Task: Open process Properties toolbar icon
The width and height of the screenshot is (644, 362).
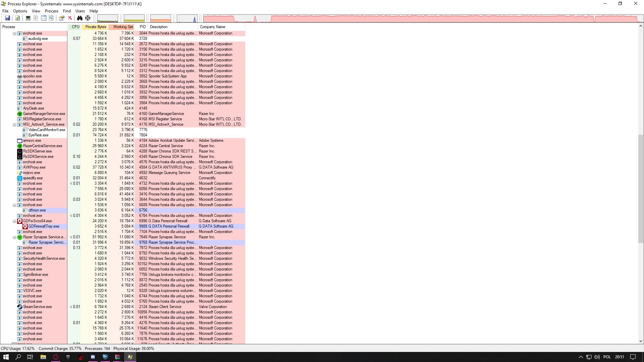Action: (62, 18)
